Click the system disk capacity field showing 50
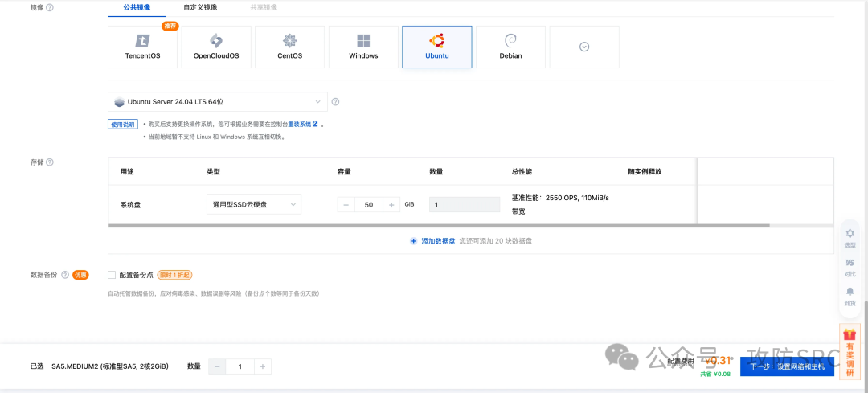This screenshot has height=393, width=868. pos(369,204)
